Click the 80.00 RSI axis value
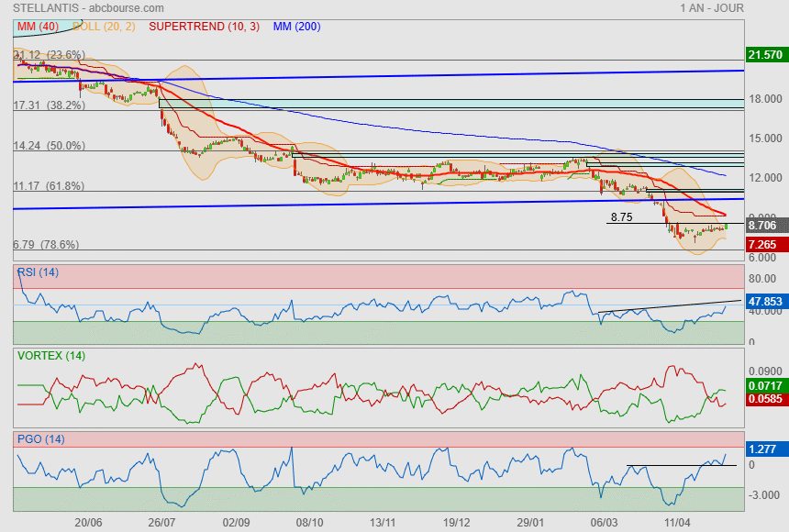Image resolution: width=789 pixels, height=532 pixels. (762, 278)
